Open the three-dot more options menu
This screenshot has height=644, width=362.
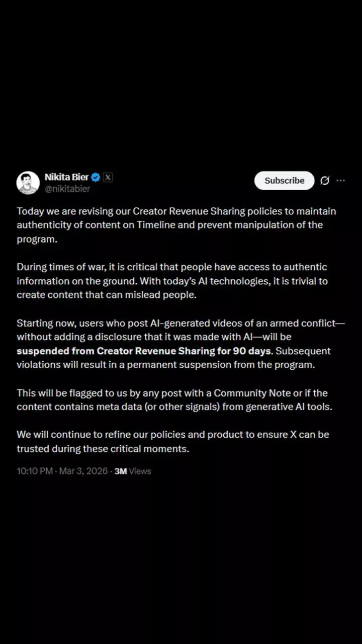341,181
